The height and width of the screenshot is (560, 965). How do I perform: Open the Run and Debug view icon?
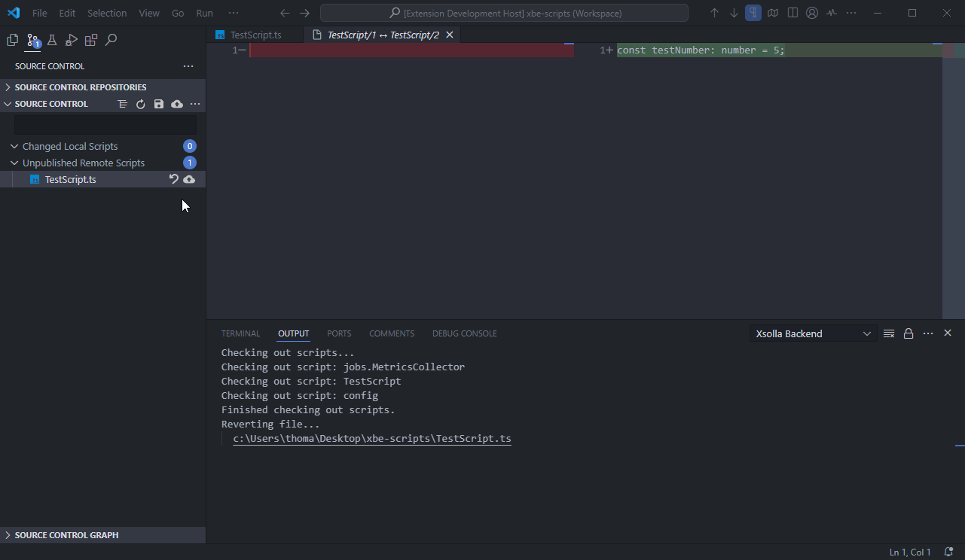[72, 40]
